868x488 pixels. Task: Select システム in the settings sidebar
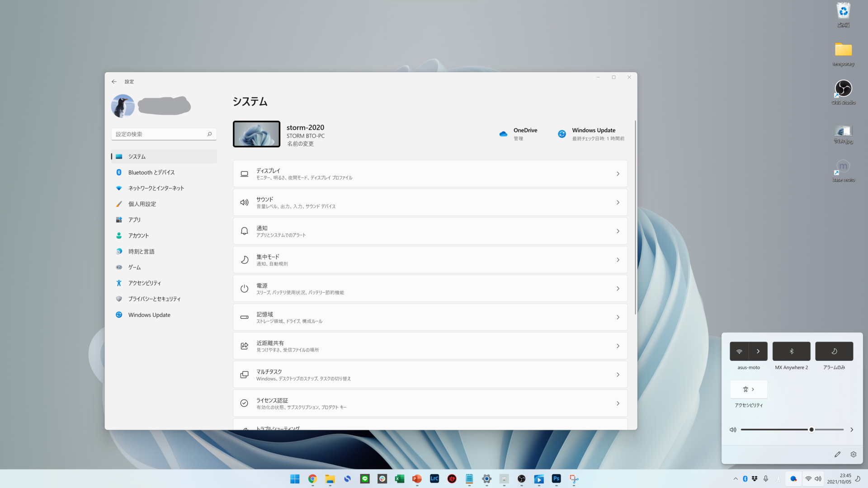[x=164, y=156]
